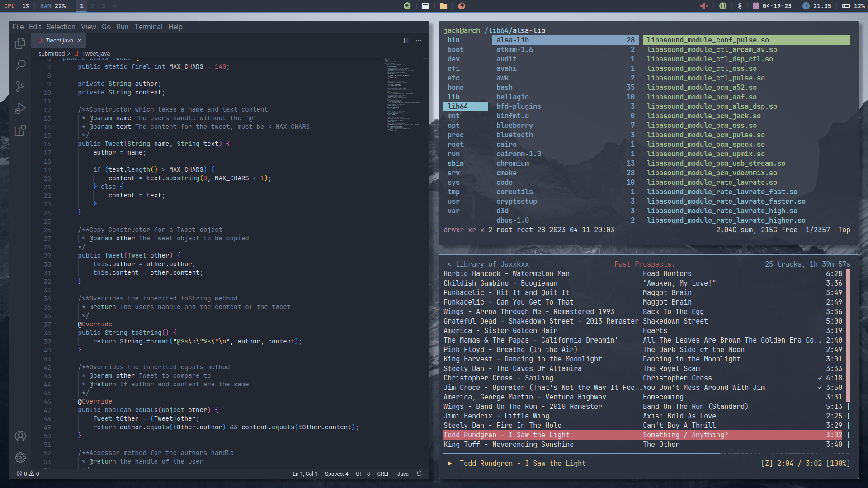The image size is (868, 488).
Task: Seek in the music player progress bar
Action: point(646,453)
